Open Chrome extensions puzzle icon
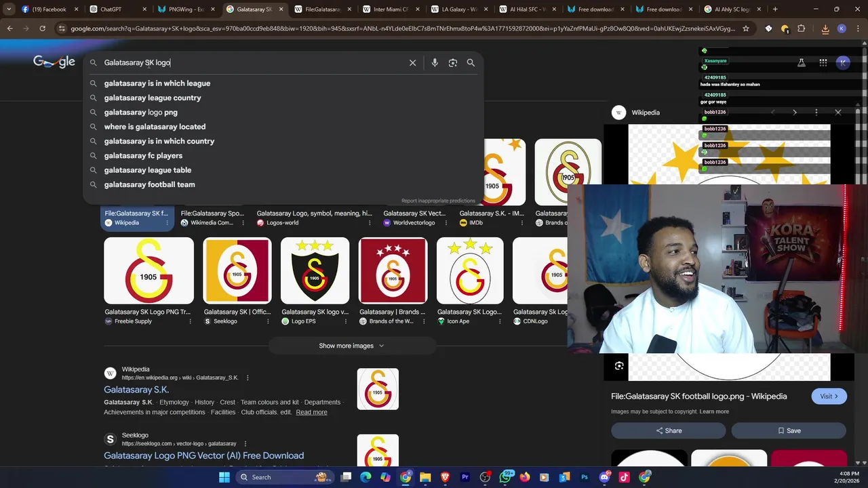Viewport: 868px width, 488px height. (x=802, y=28)
